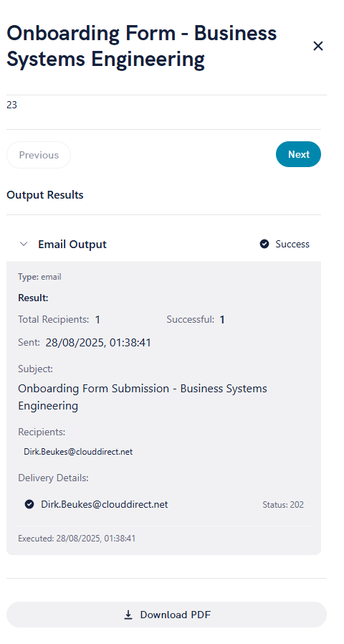Select the Email Output header title
Image resolution: width=344 pixels, height=644 pixels.
[72, 245]
